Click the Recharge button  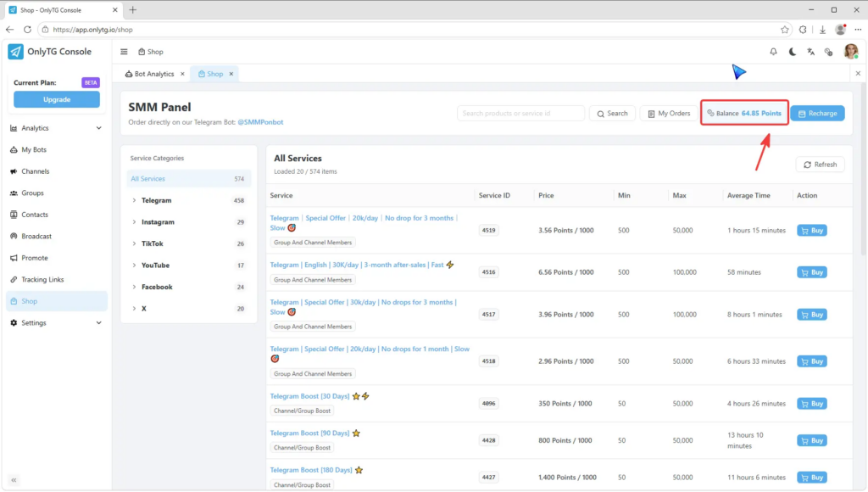(818, 113)
